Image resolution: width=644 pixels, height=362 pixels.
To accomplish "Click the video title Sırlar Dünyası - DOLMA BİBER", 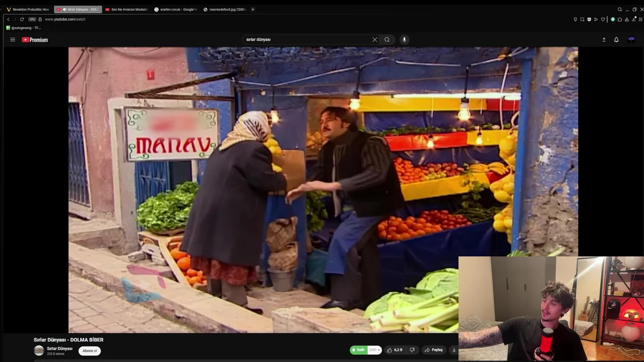I will [68, 340].
